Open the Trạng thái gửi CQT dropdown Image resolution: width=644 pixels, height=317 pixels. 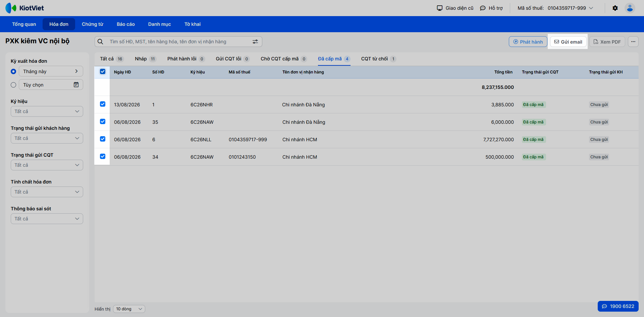47,165
